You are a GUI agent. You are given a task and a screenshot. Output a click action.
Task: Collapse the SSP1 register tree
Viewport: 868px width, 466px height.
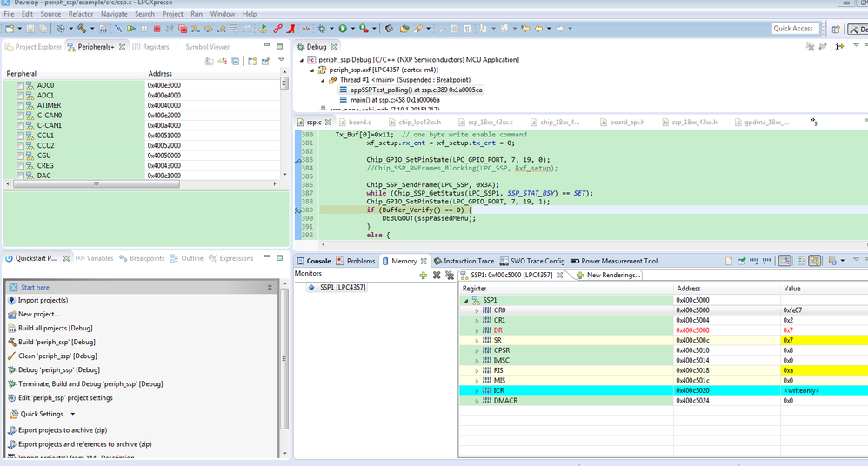point(466,300)
